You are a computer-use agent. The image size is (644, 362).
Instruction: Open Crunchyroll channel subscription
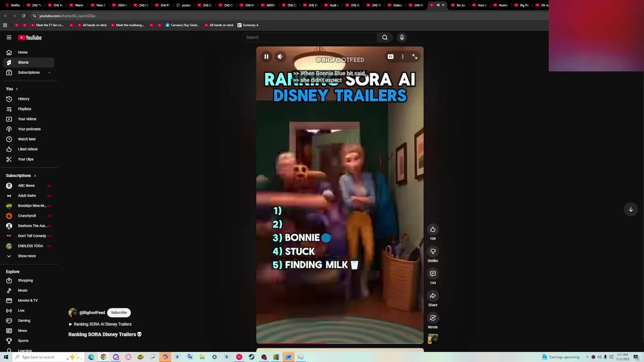[x=29, y=216]
